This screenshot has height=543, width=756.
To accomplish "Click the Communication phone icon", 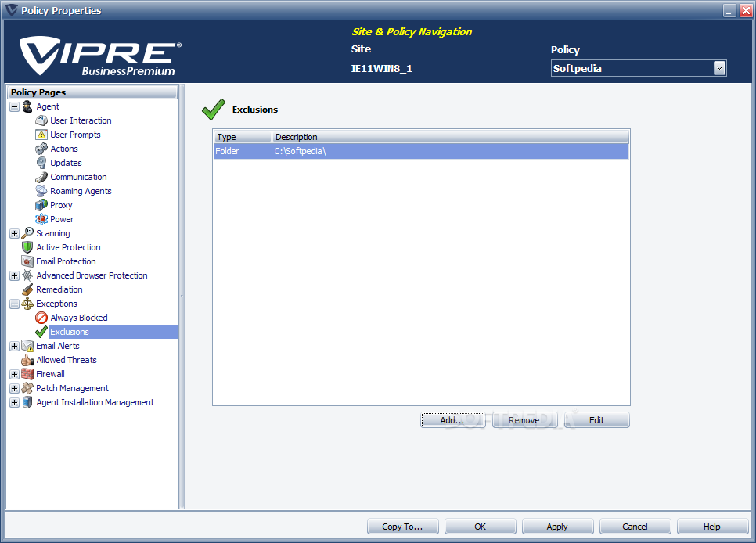I will click(x=41, y=177).
